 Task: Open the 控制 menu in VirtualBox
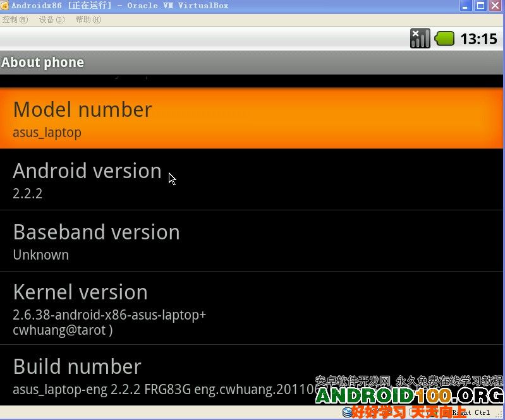[x=15, y=20]
